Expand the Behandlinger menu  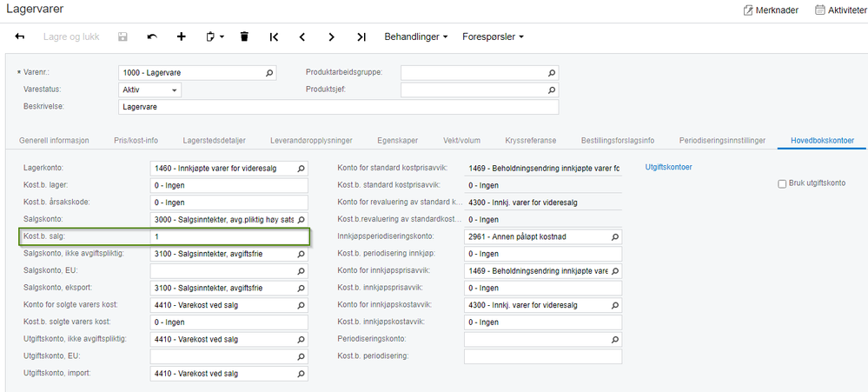click(416, 37)
